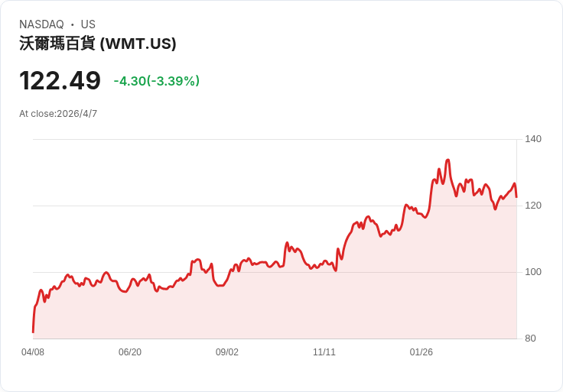Click the 01/26 date axis label

(x=421, y=352)
